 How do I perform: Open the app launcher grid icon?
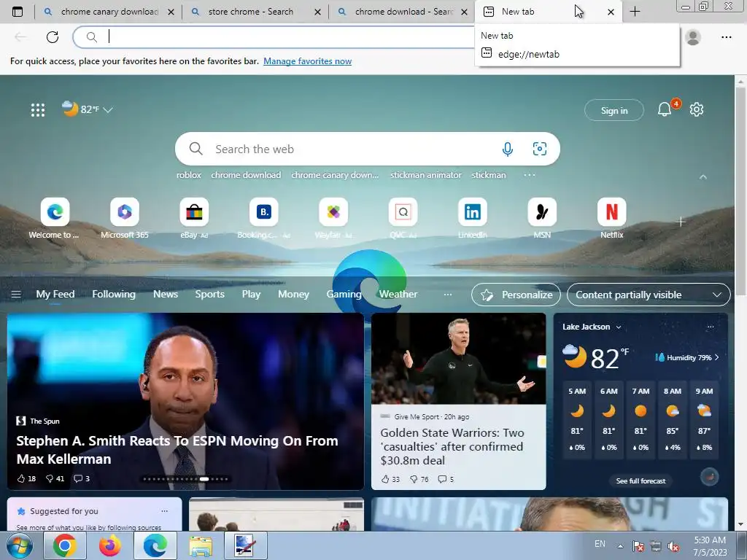pyautogui.click(x=38, y=110)
